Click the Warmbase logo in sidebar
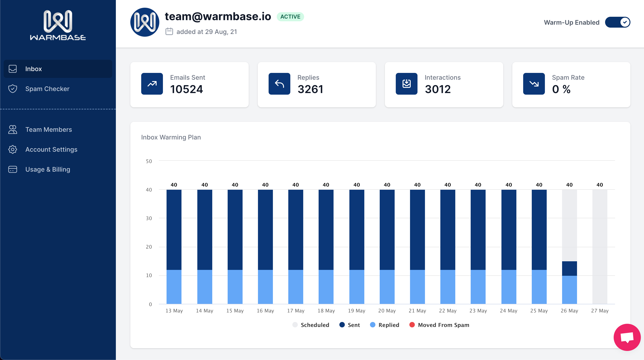The width and height of the screenshot is (644, 360). (58, 25)
